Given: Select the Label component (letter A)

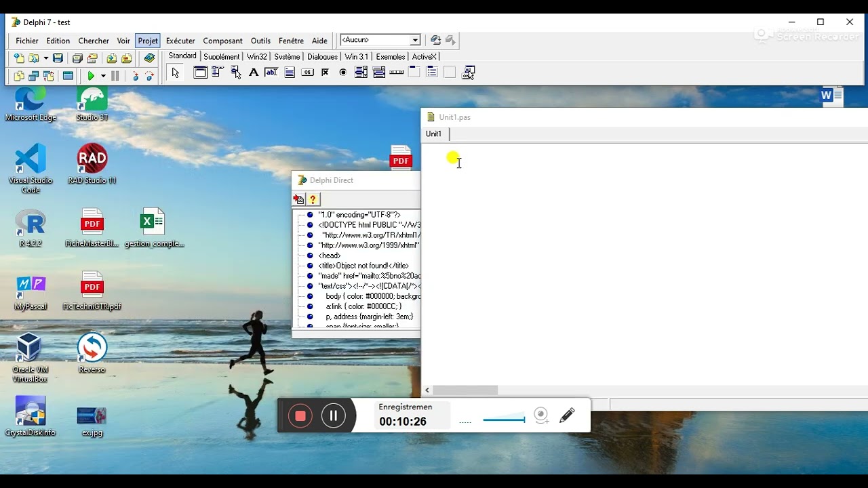Looking at the screenshot, I should click(x=254, y=73).
